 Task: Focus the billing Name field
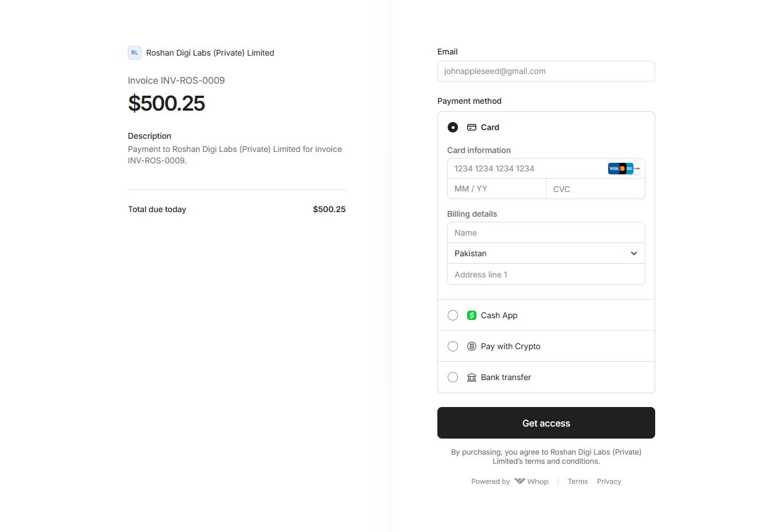point(546,233)
